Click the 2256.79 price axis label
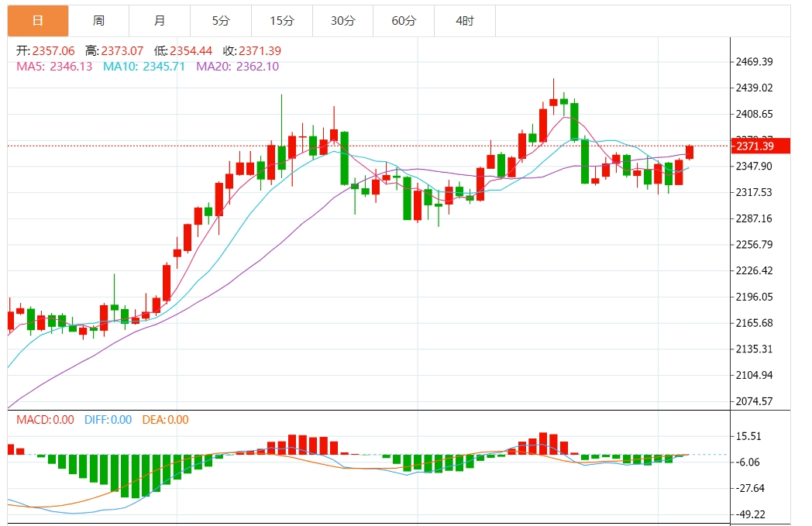Image resolution: width=812 pixels, height=526 pixels. click(755, 244)
